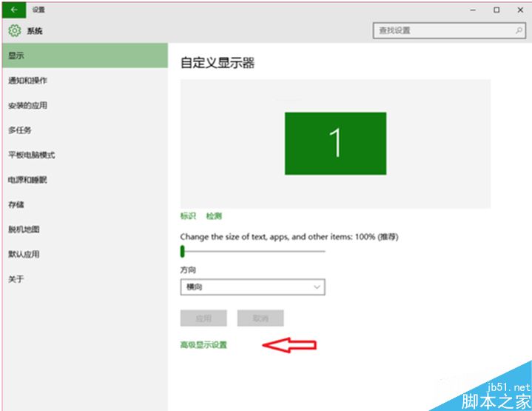532x411 pixels.
Task: Click the orientation dropdown chevron arrow
Action: coord(317,287)
